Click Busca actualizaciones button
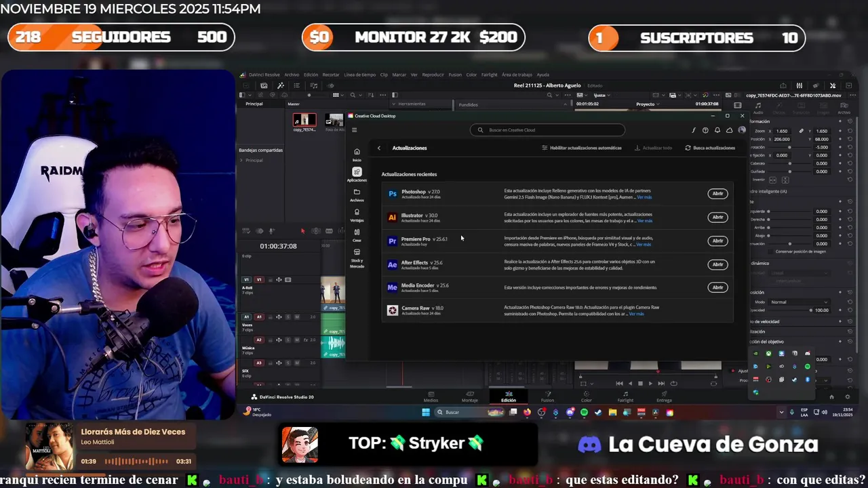The width and height of the screenshot is (868, 488). (710, 148)
